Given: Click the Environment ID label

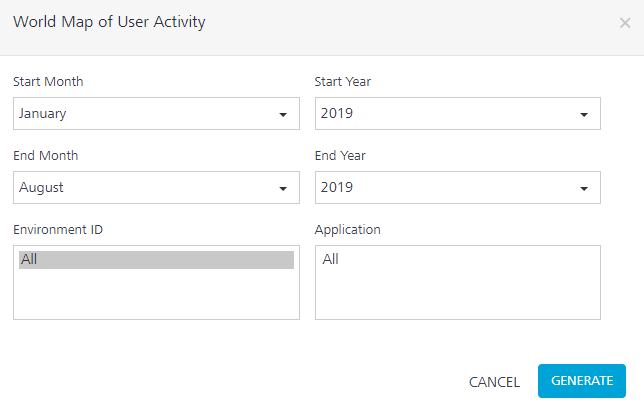Looking at the screenshot, I should [58, 230].
